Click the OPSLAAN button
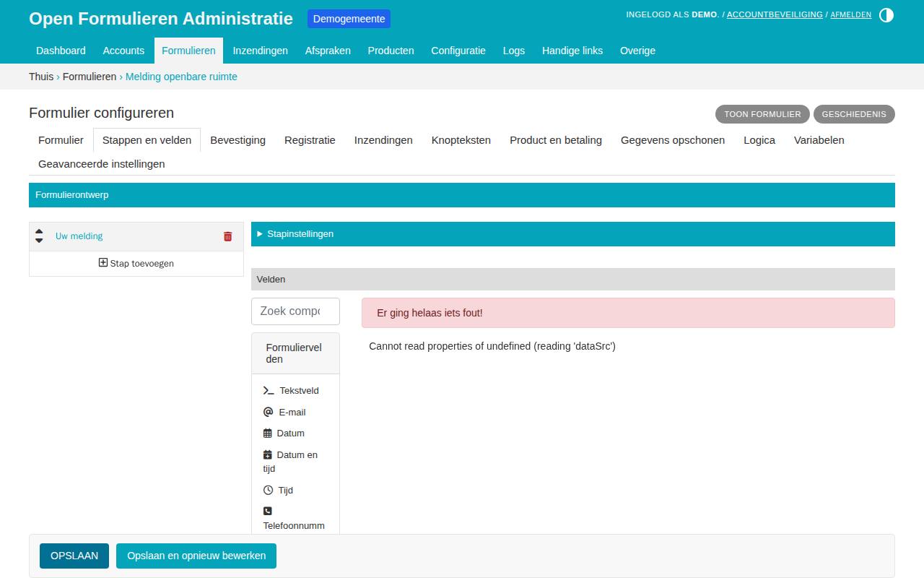 pos(74,556)
